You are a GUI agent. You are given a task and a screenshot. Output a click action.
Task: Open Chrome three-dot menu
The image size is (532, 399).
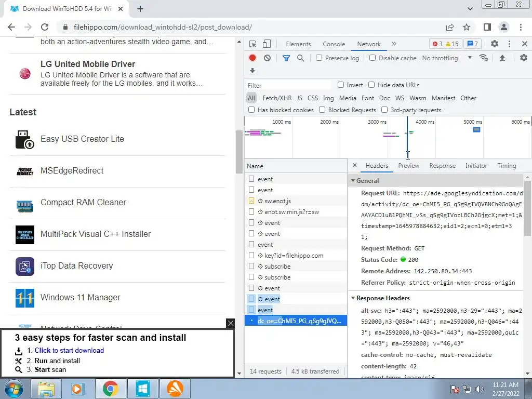coord(521,27)
